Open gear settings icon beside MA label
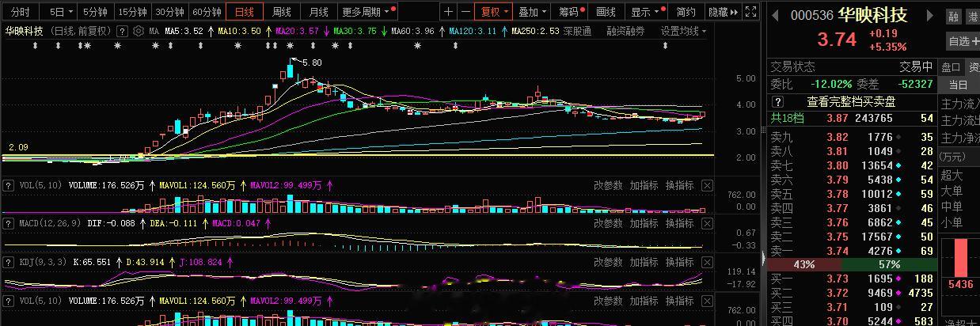The image size is (980, 326). pos(139,31)
